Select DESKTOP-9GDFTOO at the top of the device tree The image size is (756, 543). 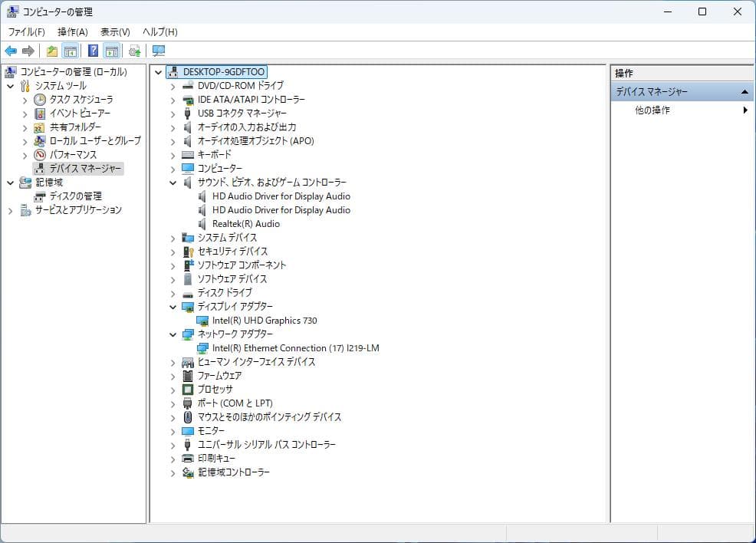222,71
